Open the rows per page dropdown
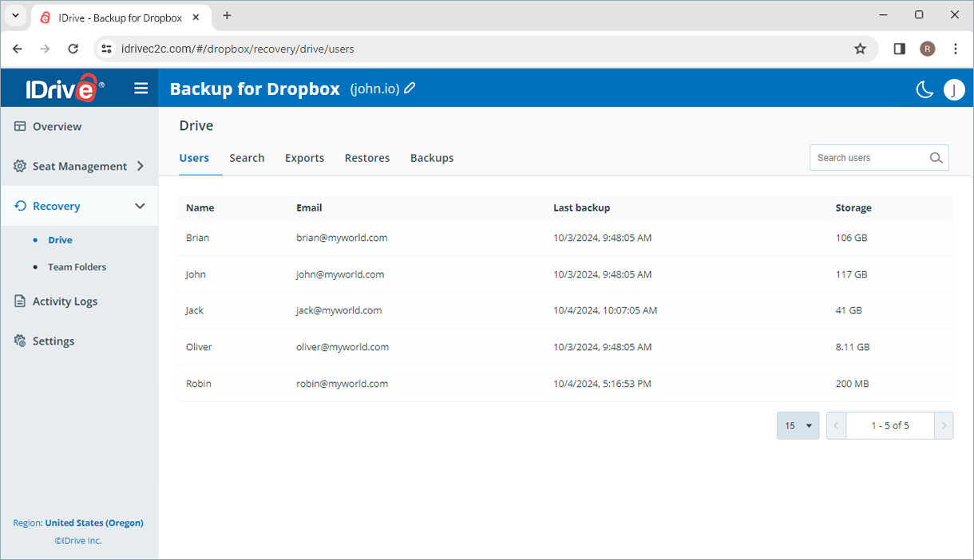This screenshot has width=974, height=560. [798, 426]
